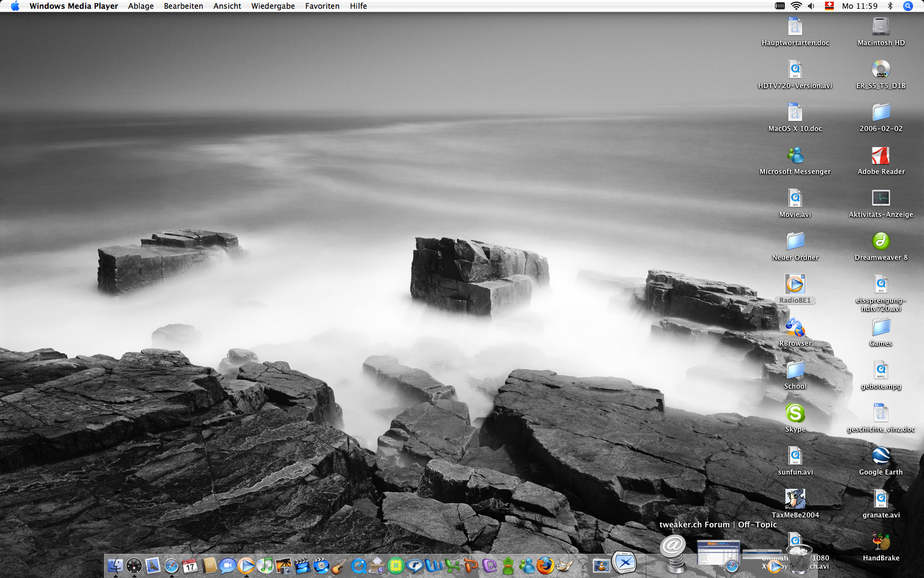Viewport: 924px width, 578px height.
Task: Select the Dreamweaver 8 desktop icon
Action: tap(881, 242)
